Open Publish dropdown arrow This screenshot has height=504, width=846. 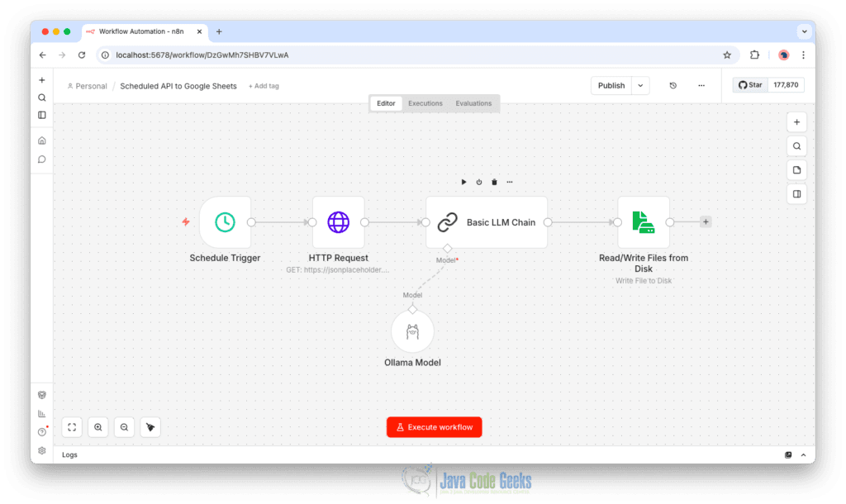640,85
